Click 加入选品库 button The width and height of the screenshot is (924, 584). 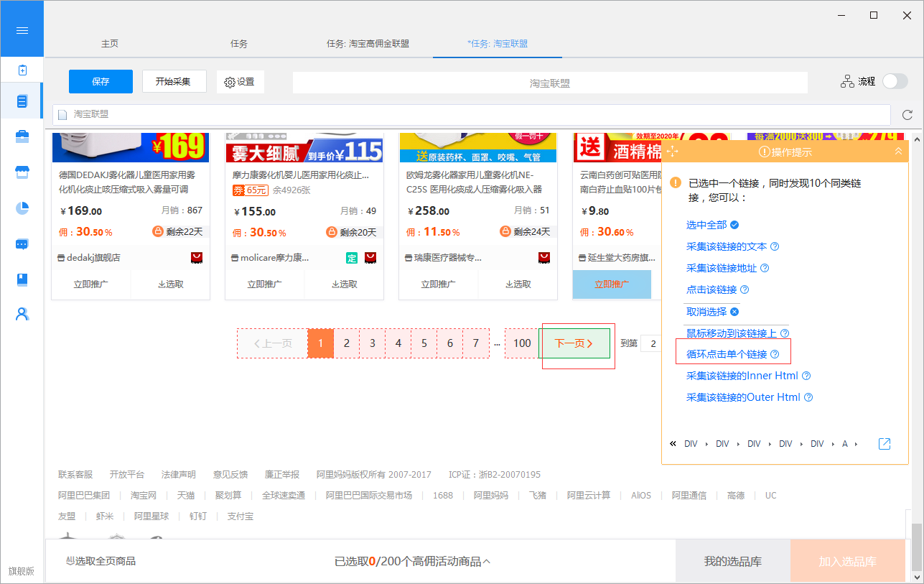(847, 561)
